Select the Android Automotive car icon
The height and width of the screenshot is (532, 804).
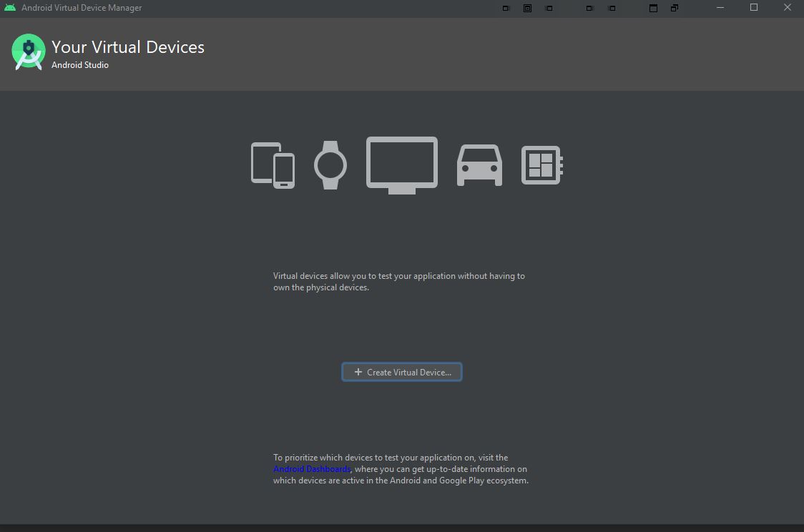(x=479, y=165)
